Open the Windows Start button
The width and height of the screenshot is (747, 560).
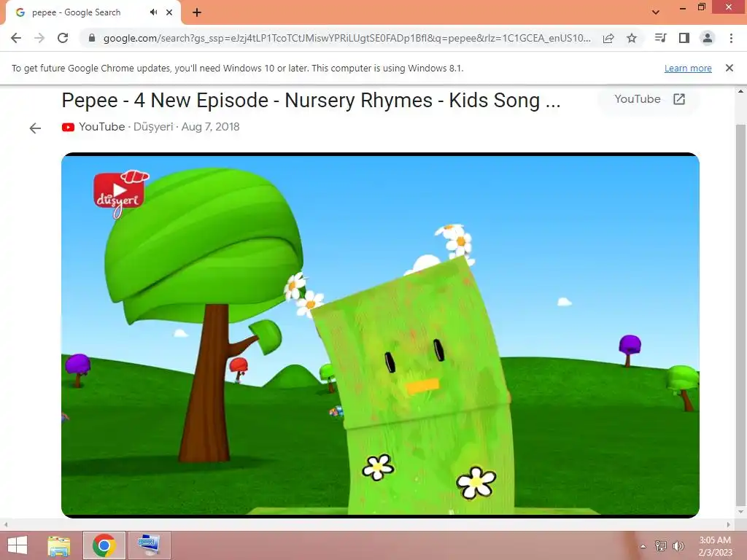18,545
